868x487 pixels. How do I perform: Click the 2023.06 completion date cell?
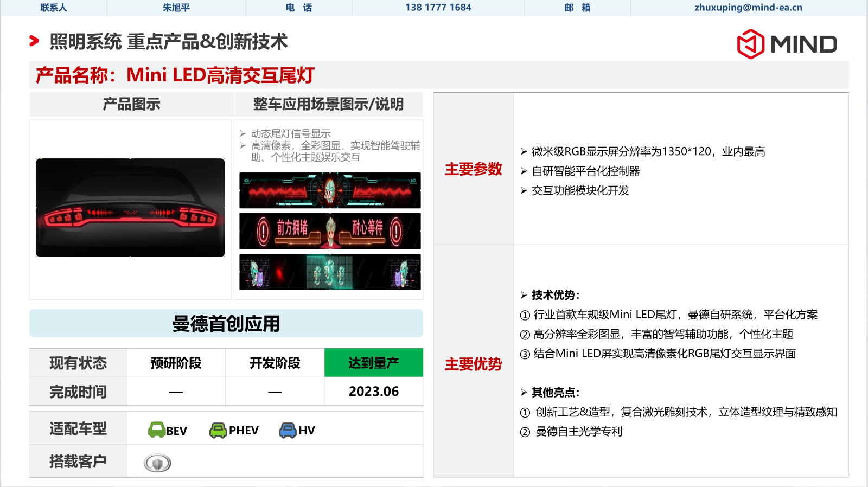tap(373, 392)
